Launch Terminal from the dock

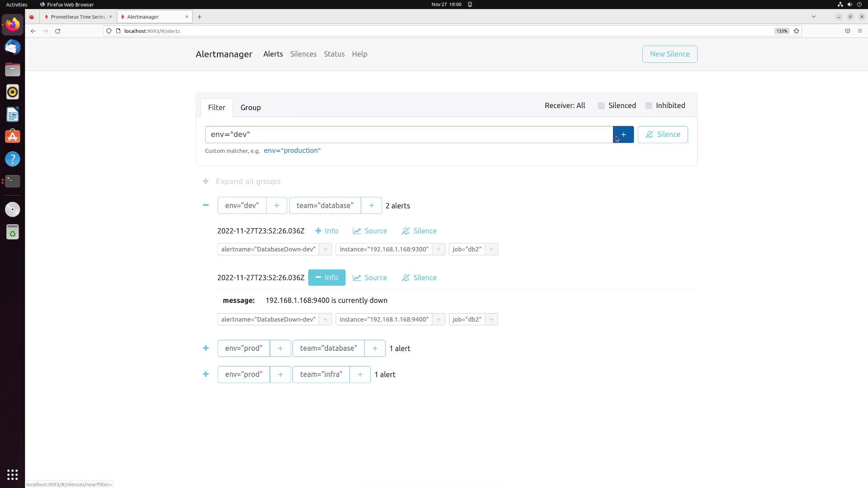[x=13, y=181]
